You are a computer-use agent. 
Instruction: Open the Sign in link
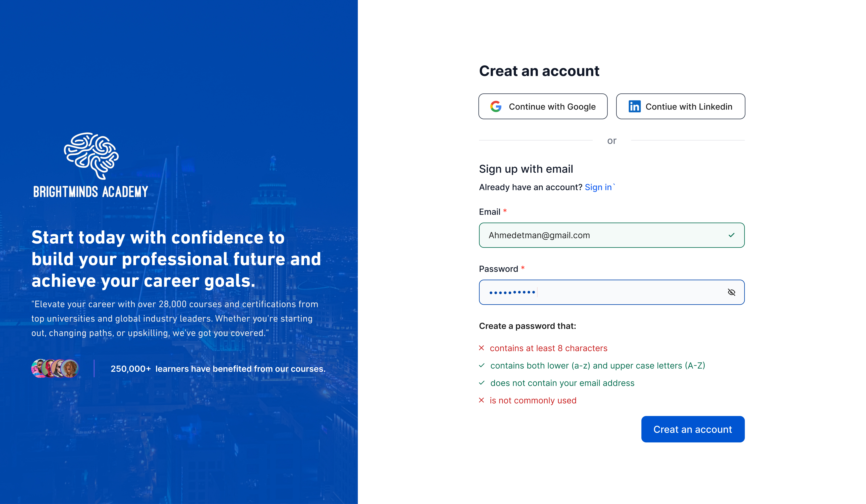[x=598, y=187]
